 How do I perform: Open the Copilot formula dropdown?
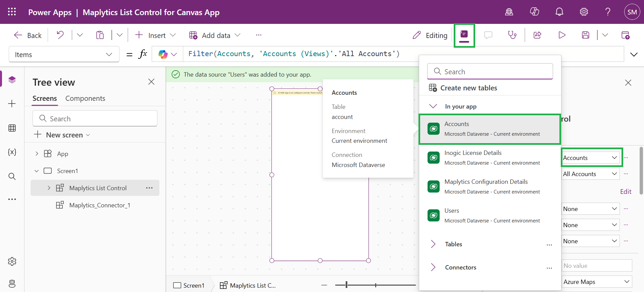point(174,54)
